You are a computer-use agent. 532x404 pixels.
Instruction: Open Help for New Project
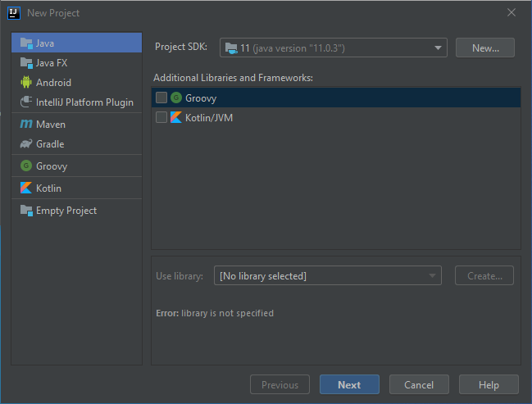[489, 384]
